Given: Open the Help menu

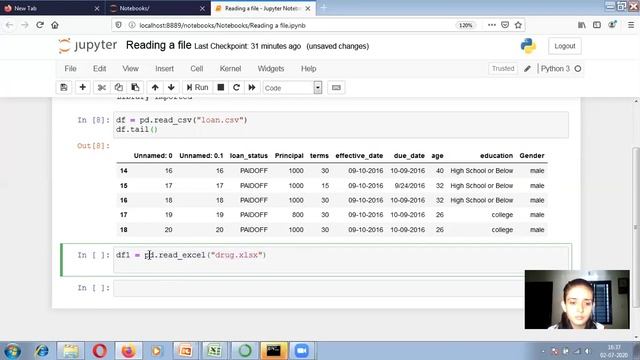Looking at the screenshot, I should tap(309, 69).
